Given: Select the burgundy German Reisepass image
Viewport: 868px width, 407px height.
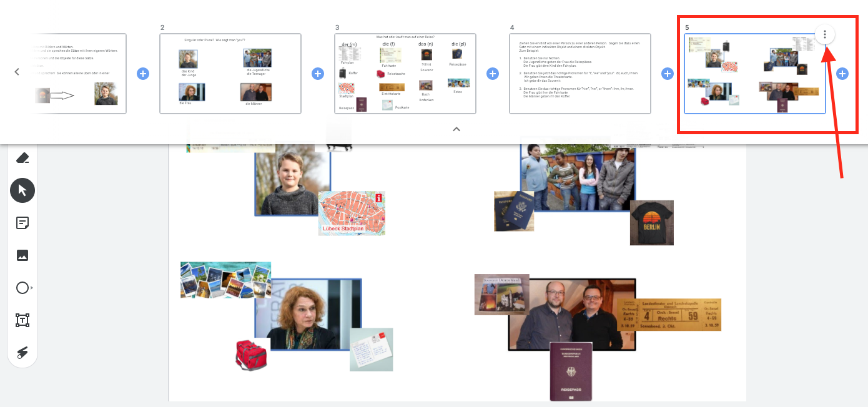Looking at the screenshot, I should click(x=571, y=371).
